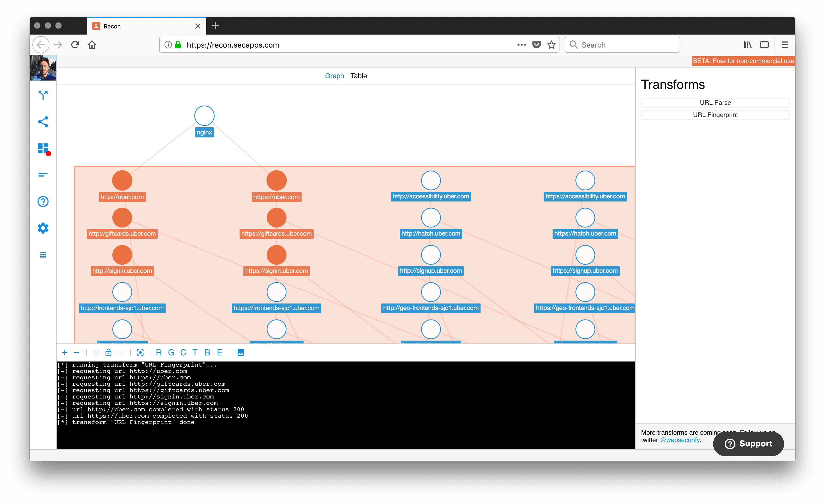Click the greyed path line toolbar icon
Screen dimensions: 825x504
[x=121, y=352]
